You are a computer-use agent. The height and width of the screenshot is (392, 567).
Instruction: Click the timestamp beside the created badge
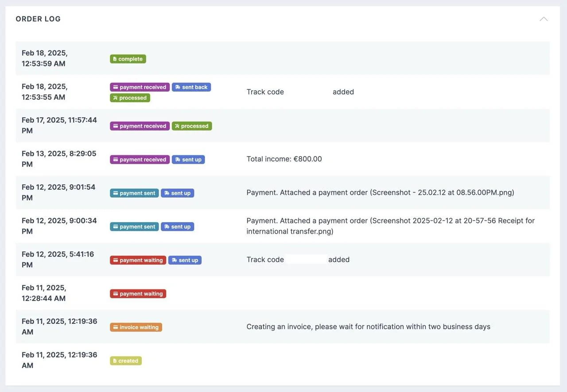click(59, 360)
